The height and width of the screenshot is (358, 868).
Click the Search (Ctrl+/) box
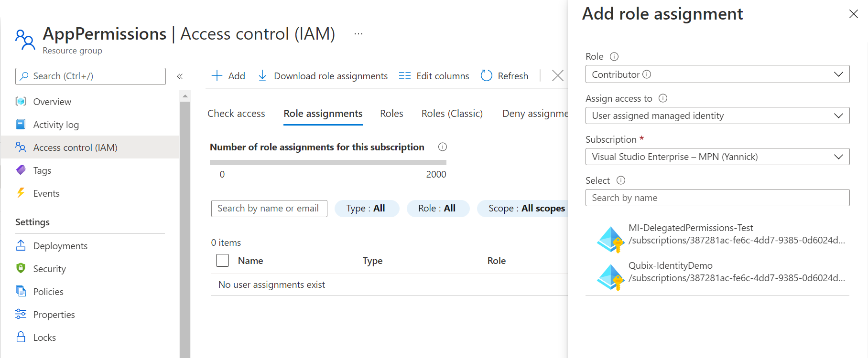click(x=90, y=76)
